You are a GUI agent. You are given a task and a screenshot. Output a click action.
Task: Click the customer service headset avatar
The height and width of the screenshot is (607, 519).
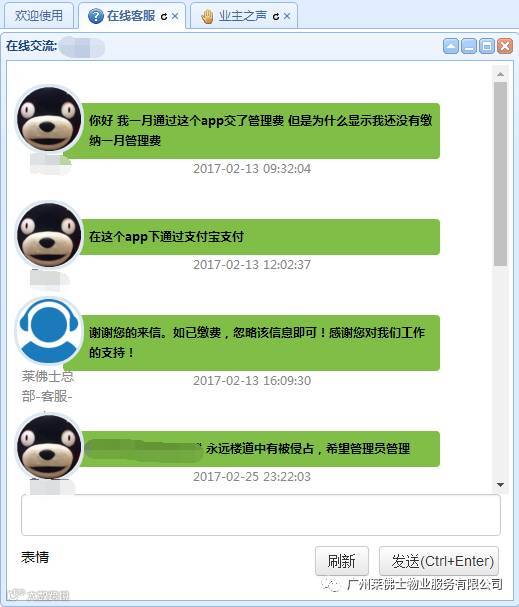point(49,330)
